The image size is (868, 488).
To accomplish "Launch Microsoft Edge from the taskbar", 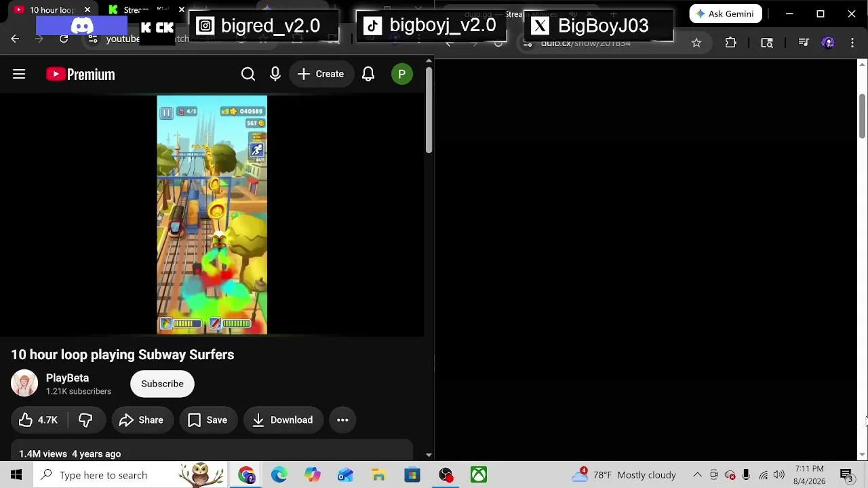I will point(279,475).
